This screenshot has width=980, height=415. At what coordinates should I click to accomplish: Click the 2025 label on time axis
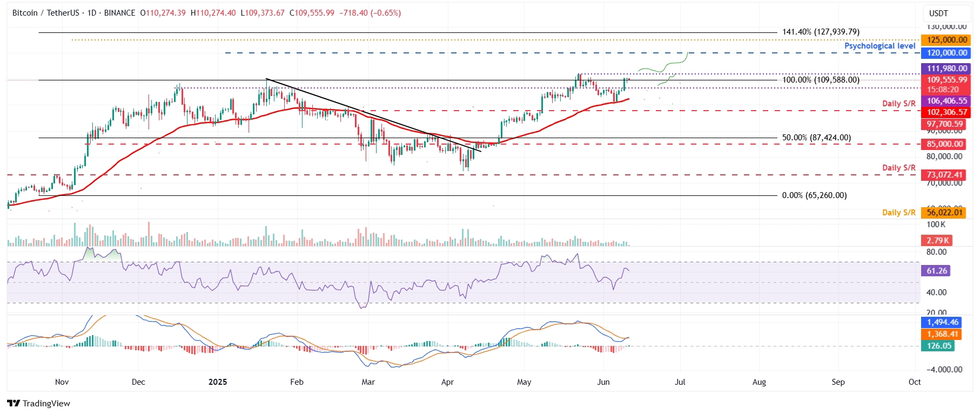tap(218, 382)
